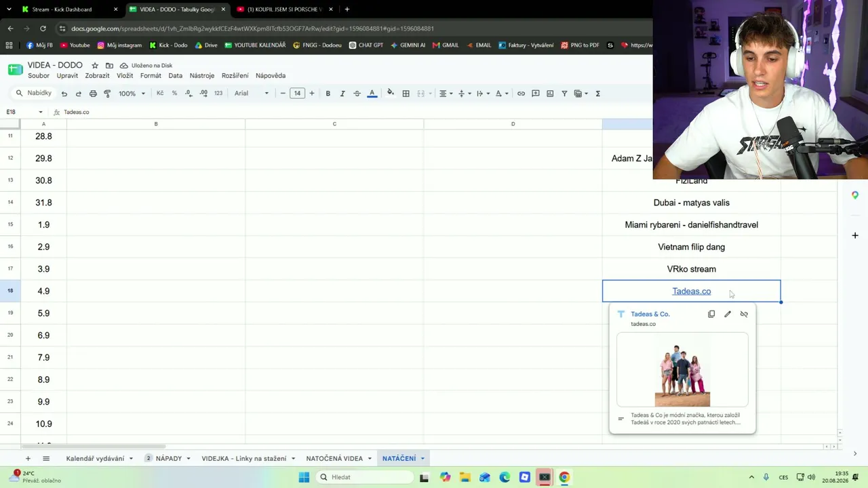Insert a comment
Screen dimensions: 868x488
coord(536,94)
